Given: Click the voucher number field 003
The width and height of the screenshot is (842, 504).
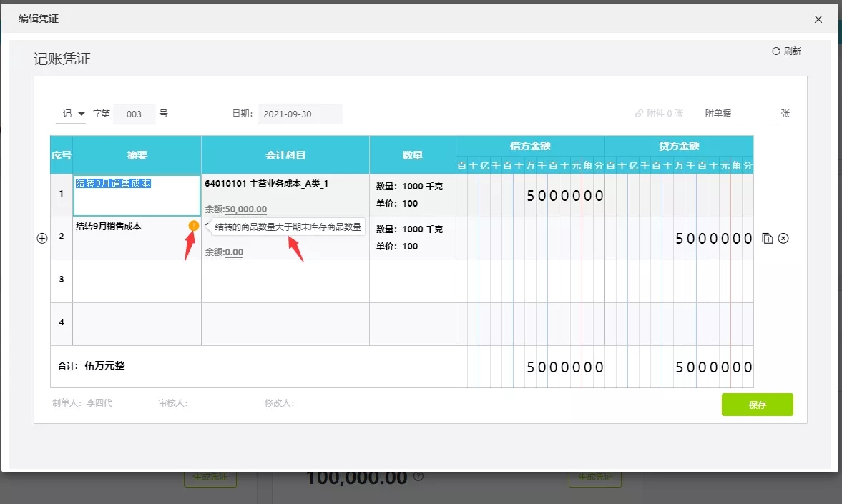Looking at the screenshot, I should pos(134,114).
